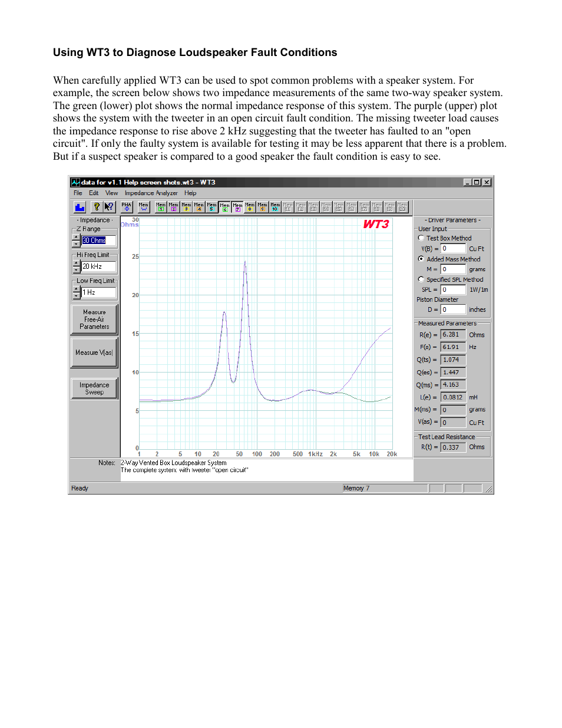The image size is (562, 728).
Task: Toggle Mem 7 purple memory plot
Action: (x=237, y=207)
